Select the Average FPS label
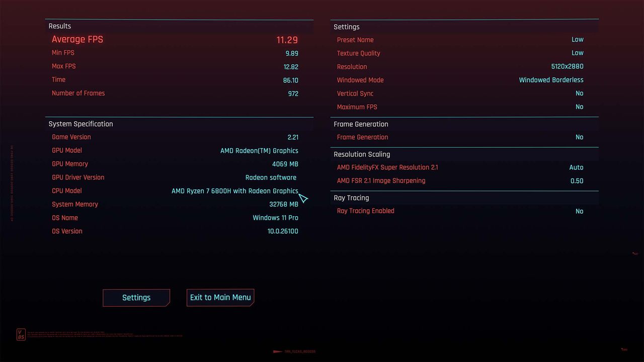The width and height of the screenshot is (644, 362). point(77,39)
